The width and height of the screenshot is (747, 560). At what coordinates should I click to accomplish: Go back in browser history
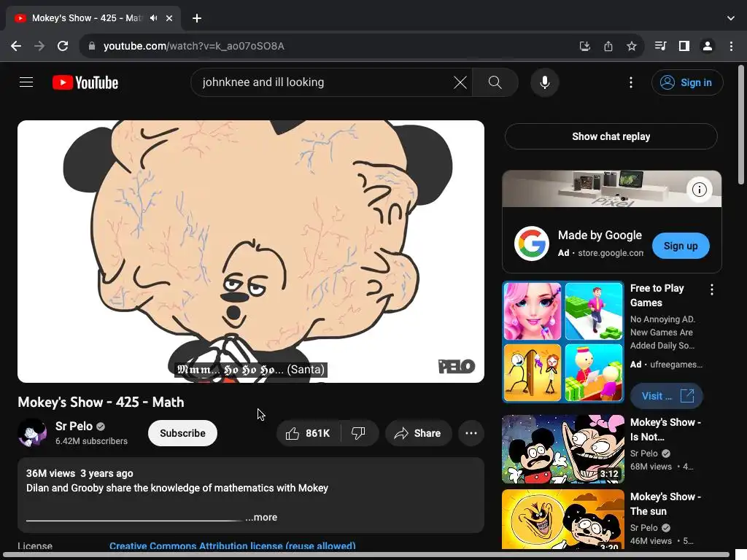pos(16,46)
